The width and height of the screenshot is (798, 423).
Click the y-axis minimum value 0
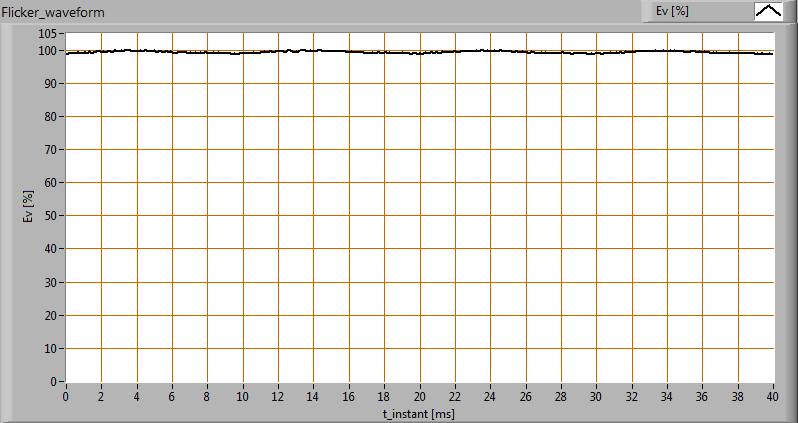tap(56, 381)
